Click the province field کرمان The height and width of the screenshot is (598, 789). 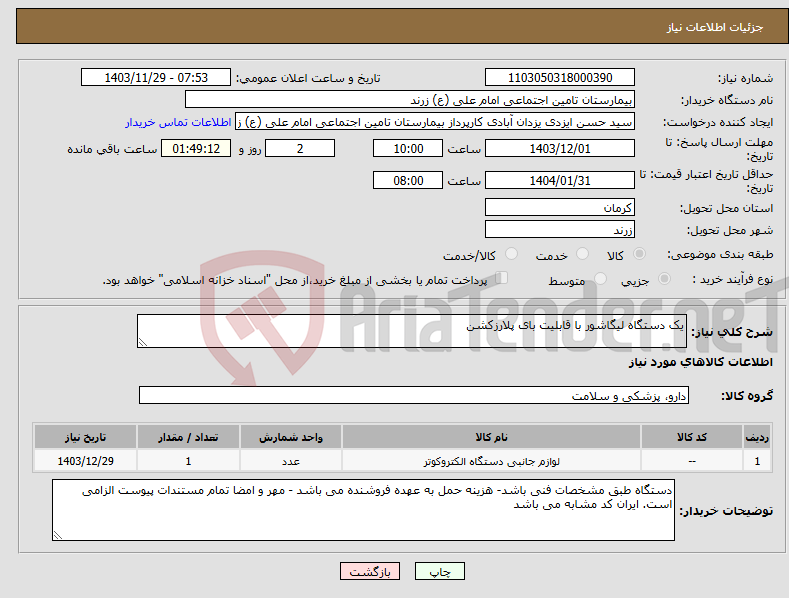(x=560, y=207)
